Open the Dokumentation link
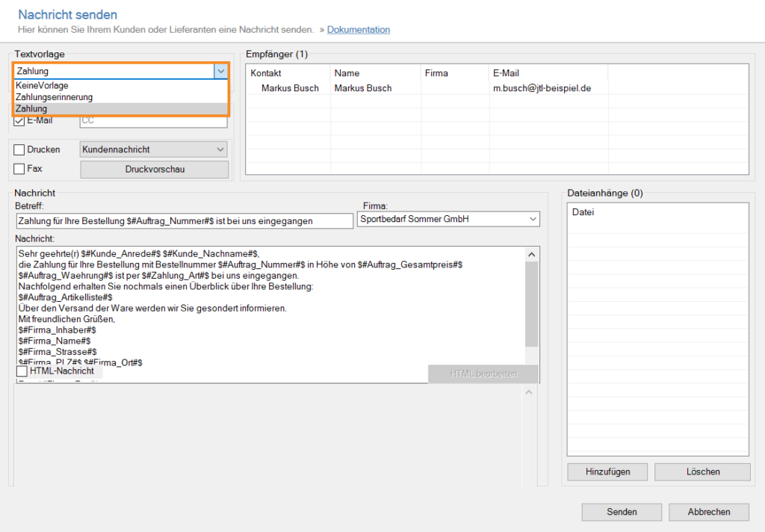The height and width of the screenshot is (532, 765). click(x=358, y=30)
